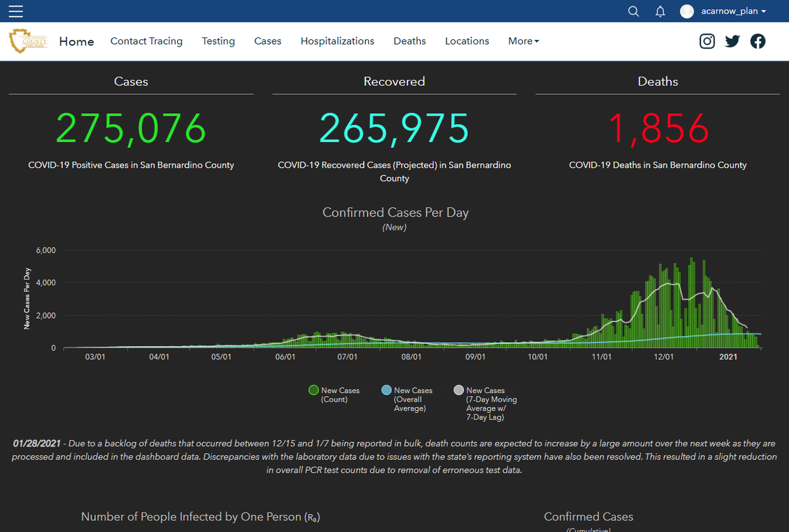Click the Confirmed Cases cumulative heading
This screenshot has width=789, height=532.
(x=588, y=517)
